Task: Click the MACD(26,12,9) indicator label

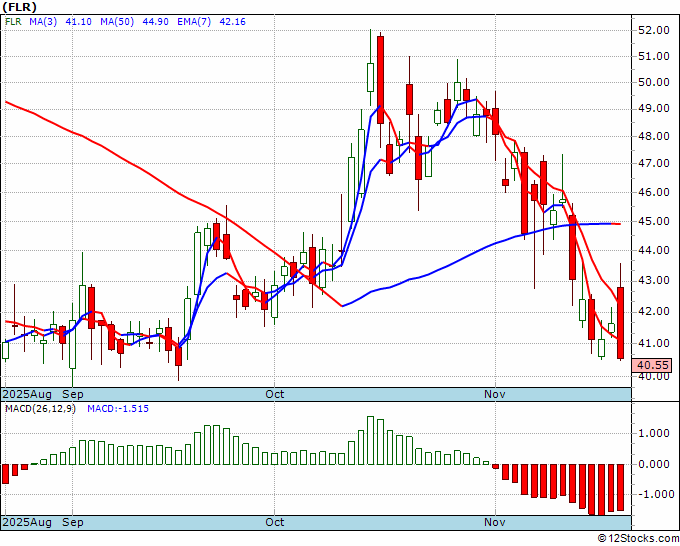Action: tap(40, 409)
